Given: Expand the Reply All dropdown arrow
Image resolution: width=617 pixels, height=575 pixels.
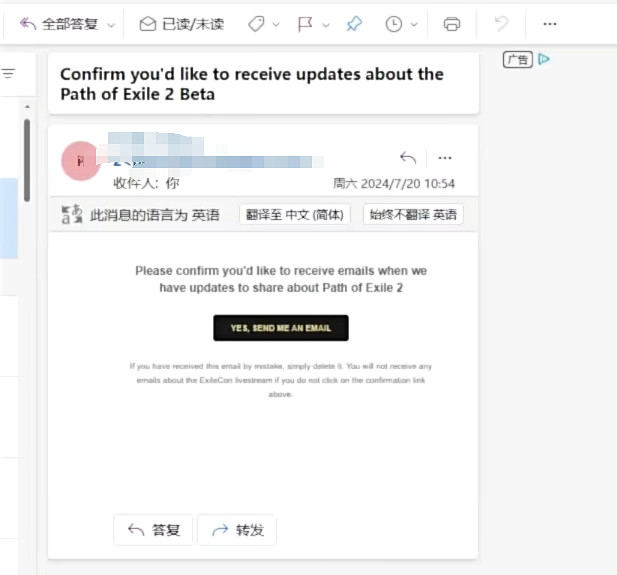Looking at the screenshot, I should pyautogui.click(x=111, y=25).
